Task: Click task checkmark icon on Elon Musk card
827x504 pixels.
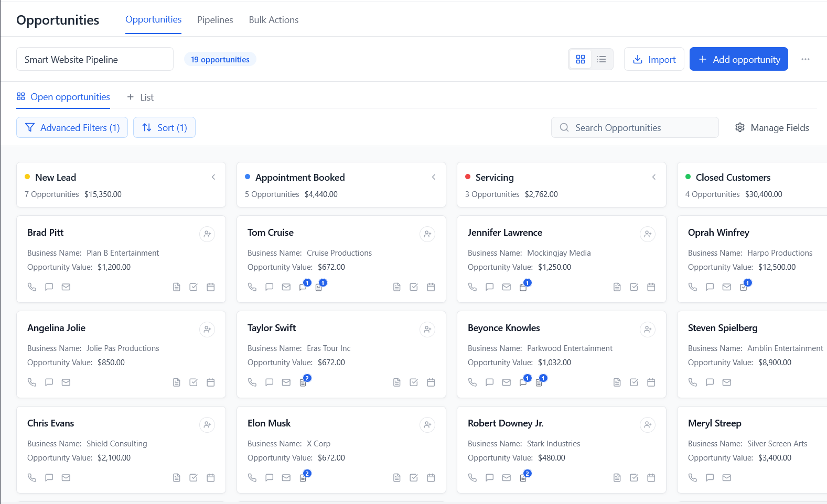Action: coord(414,478)
